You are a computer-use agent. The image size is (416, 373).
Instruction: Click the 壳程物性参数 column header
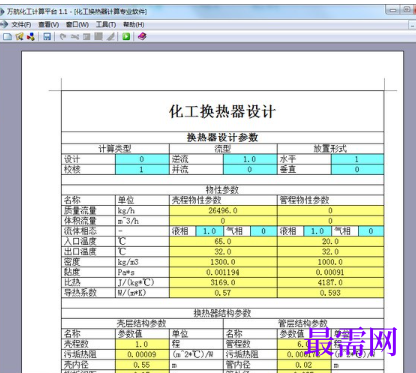(x=197, y=200)
